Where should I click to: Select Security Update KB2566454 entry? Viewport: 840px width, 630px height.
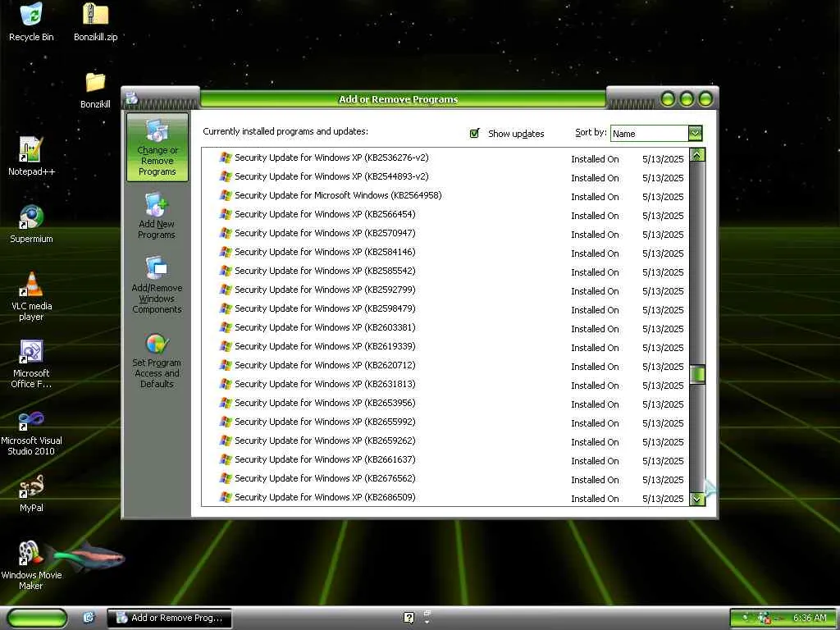pos(445,214)
